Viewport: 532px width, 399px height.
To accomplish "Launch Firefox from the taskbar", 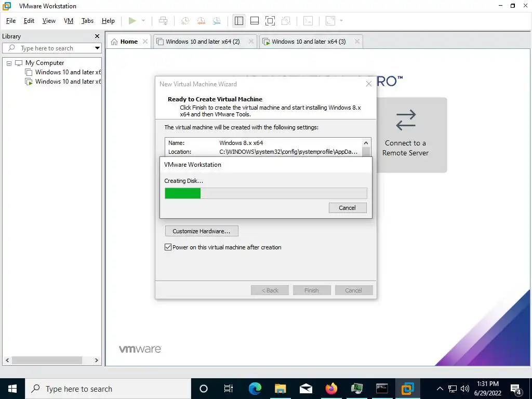I will (331, 389).
